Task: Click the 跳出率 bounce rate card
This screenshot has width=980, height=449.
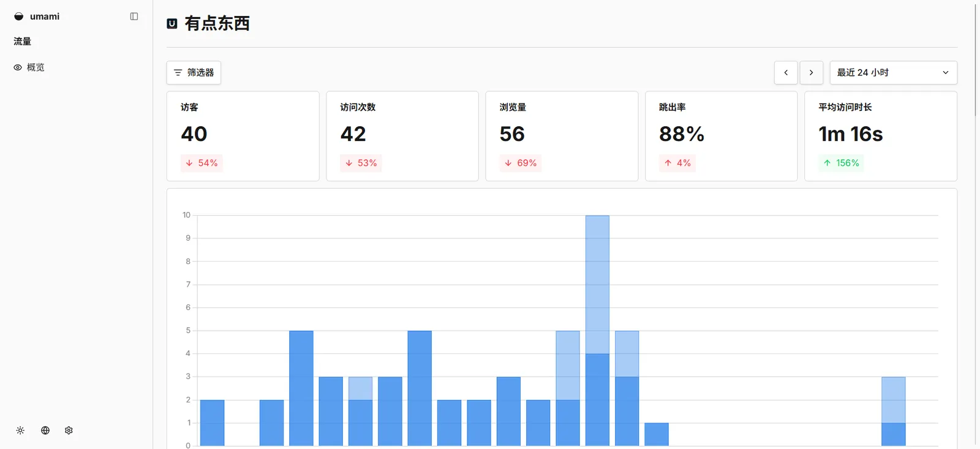Action: [x=721, y=136]
